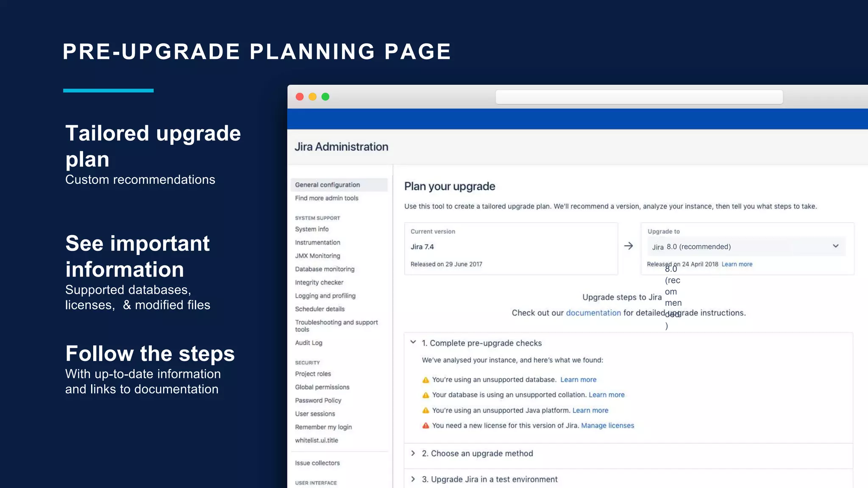868x488 pixels.
Task: Click the browser address bar
Action: coord(639,97)
